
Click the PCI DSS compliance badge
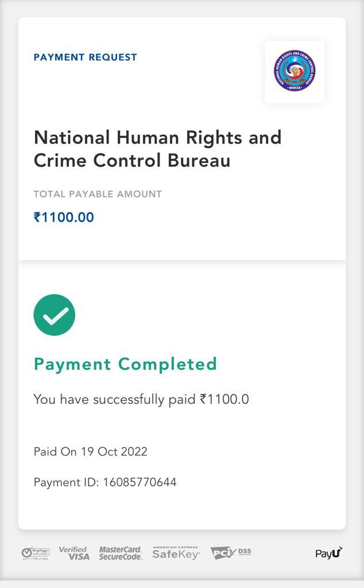pyautogui.click(x=230, y=553)
